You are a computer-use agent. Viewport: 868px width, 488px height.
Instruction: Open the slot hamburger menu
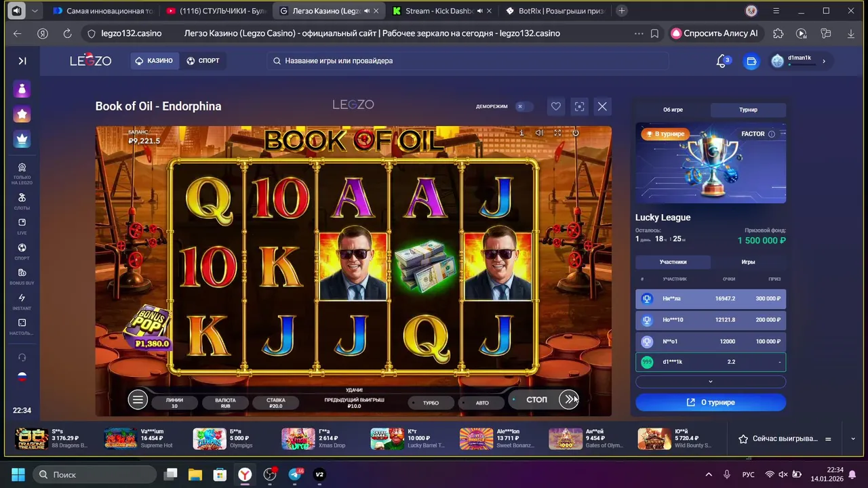click(x=138, y=400)
